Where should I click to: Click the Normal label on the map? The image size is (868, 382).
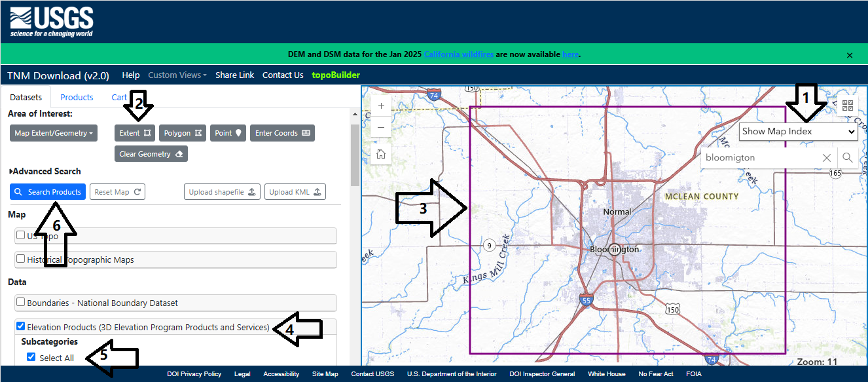click(x=617, y=212)
